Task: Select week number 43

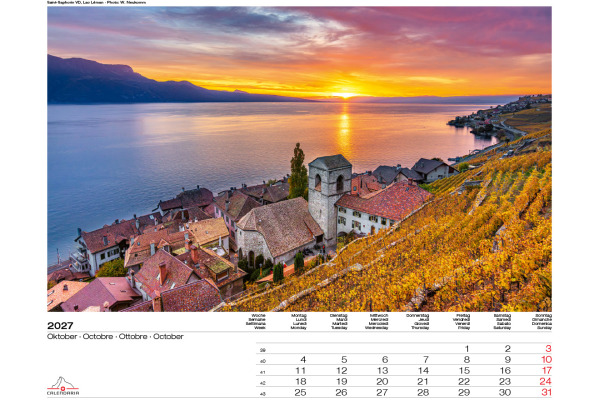Action: [263, 394]
